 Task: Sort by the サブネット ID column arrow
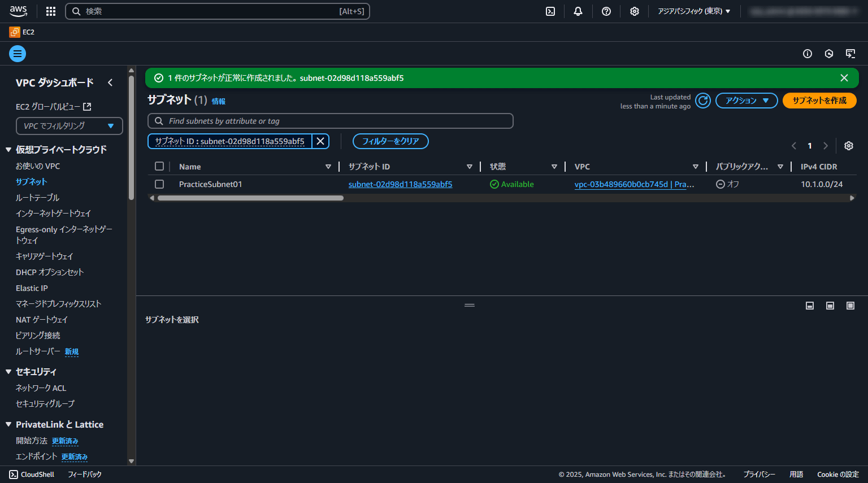tap(470, 167)
